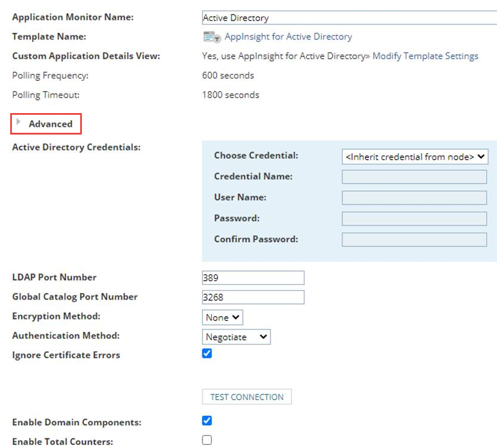
Task: Click the Application Monitor Name field
Action: pos(349,18)
